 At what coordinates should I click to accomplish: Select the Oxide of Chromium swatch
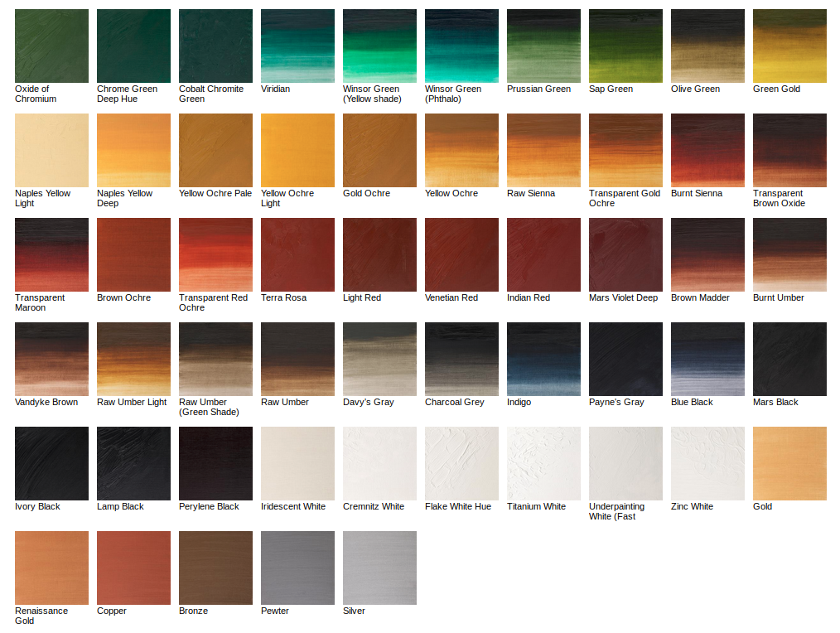51,46
